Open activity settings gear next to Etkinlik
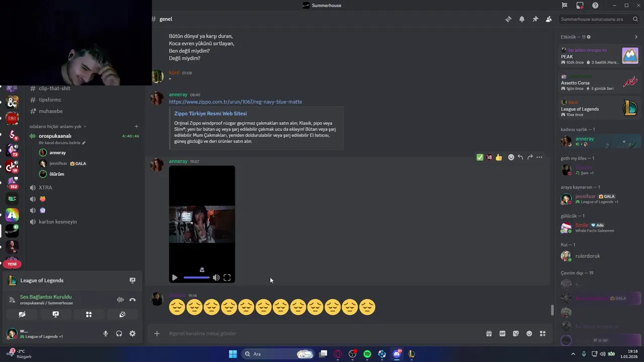644x362 pixels. tap(589, 37)
